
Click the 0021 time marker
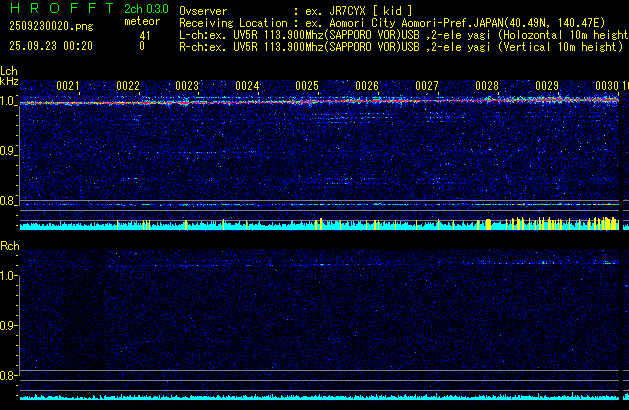67,87
